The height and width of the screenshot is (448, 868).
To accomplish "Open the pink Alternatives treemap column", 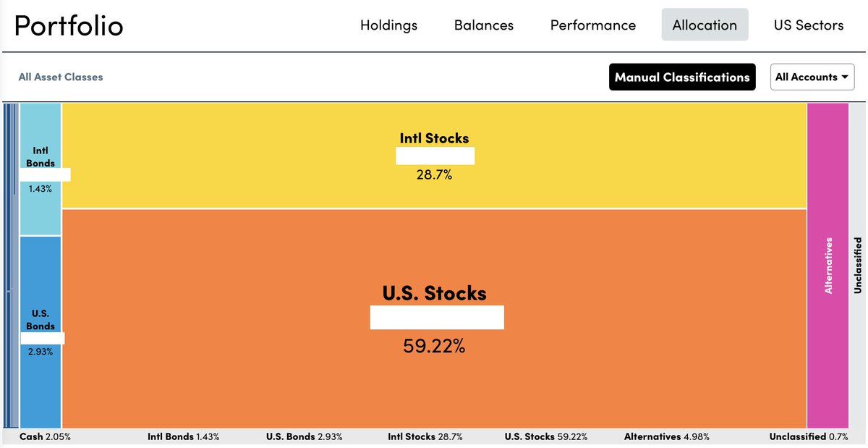I will (827, 265).
